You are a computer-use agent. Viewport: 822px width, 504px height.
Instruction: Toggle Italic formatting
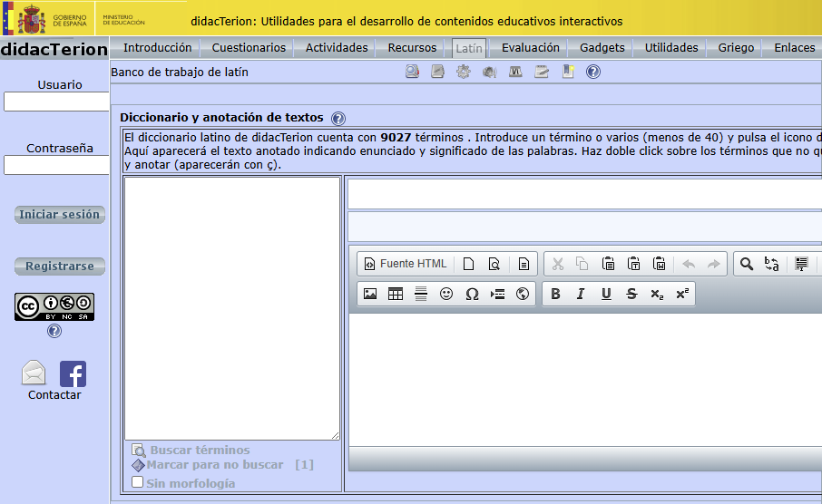coord(581,294)
